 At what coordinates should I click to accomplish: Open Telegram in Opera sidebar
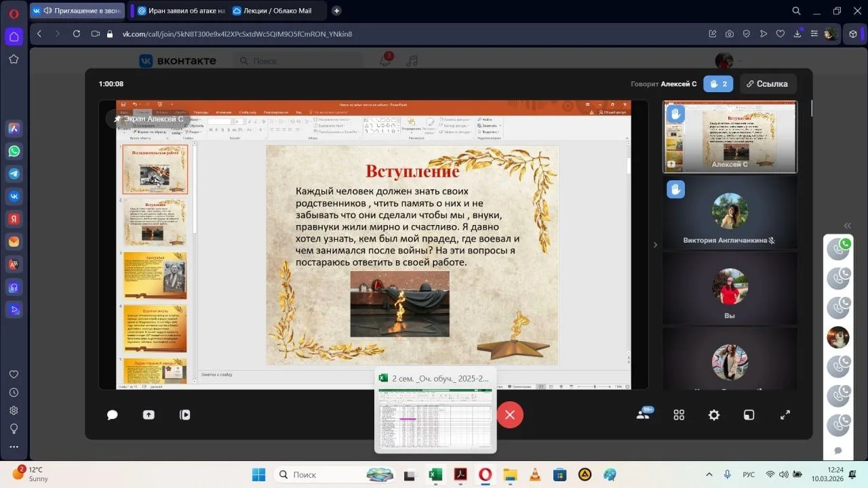point(14,174)
